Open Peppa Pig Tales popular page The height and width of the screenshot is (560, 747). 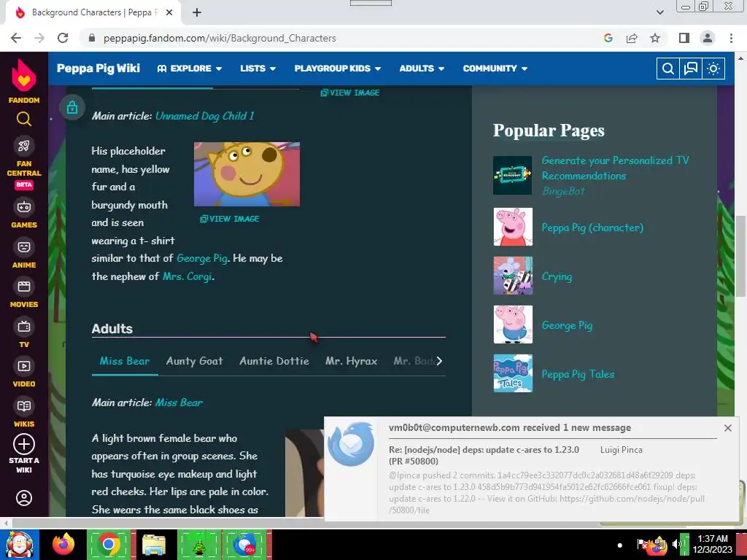pos(578,374)
